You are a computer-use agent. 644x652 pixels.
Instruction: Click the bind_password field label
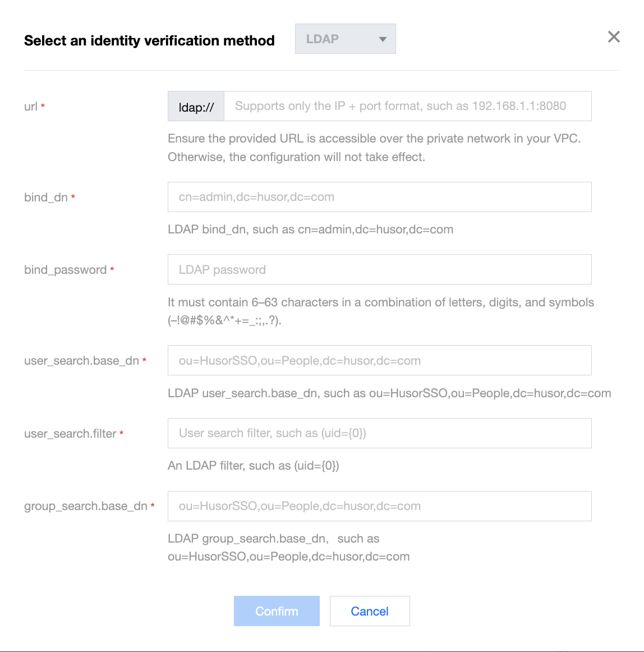[x=65, y=270]
